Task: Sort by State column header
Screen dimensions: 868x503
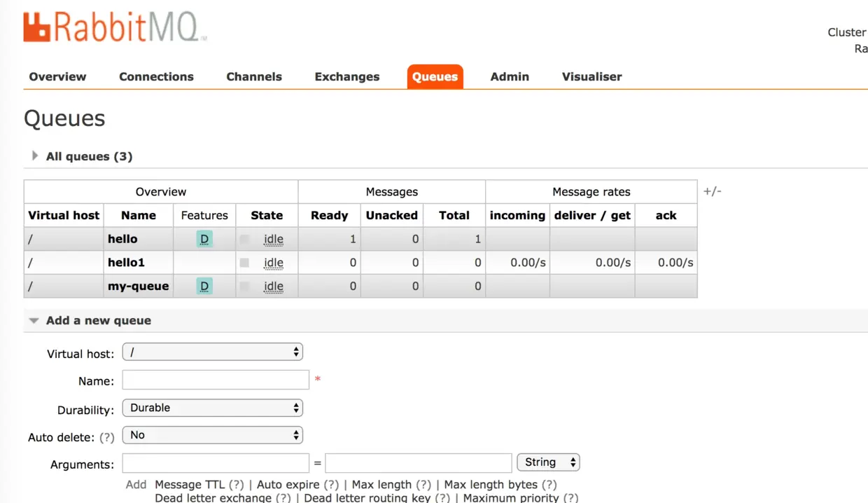Action: 267,215
